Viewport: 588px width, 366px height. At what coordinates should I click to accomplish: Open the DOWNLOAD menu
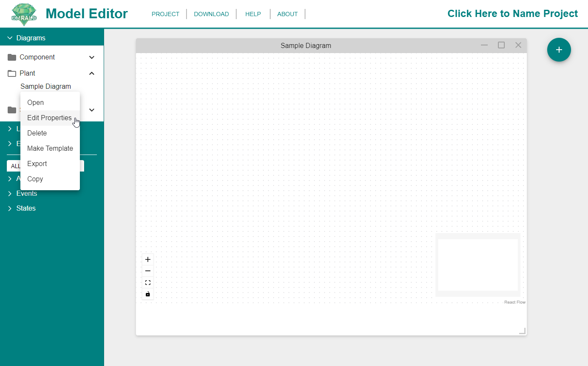click(x=211, y=14)
